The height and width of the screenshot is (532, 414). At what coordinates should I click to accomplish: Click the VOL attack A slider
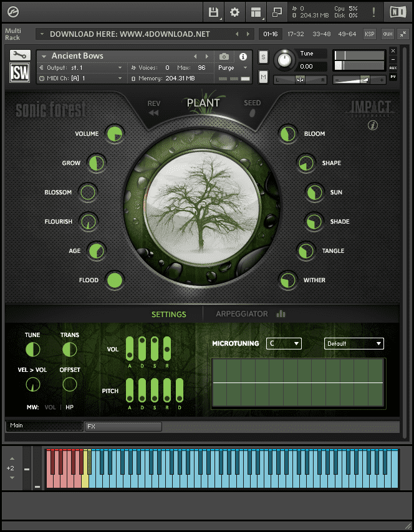point(130,349)
